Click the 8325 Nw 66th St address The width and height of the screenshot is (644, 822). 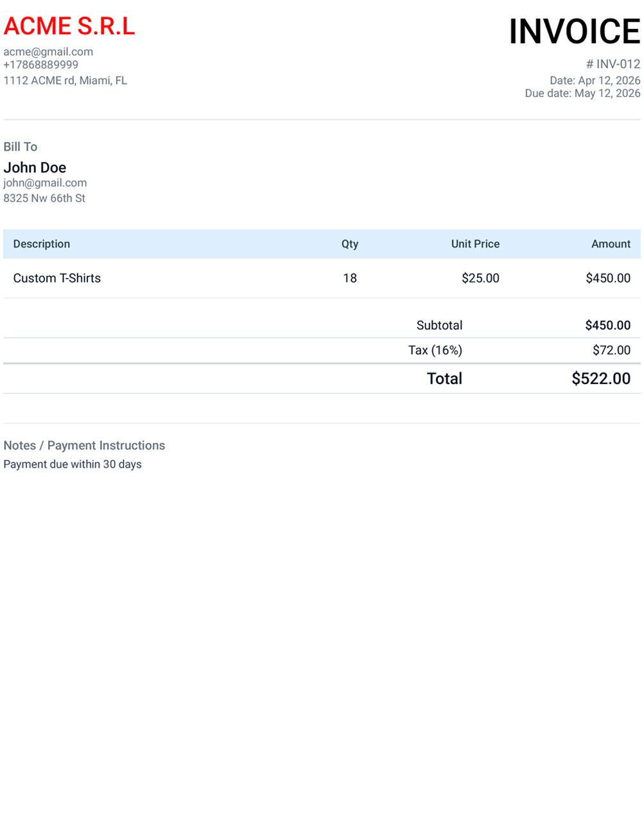(x=44, y=198)
